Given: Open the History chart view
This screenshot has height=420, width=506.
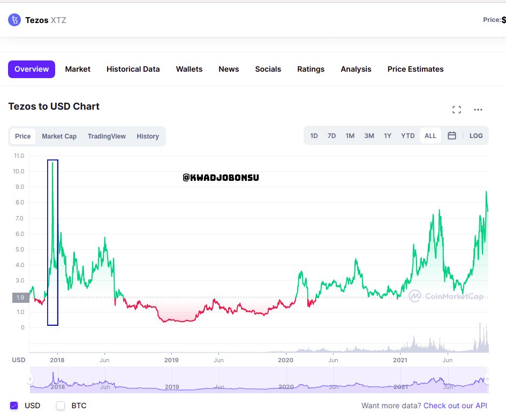Looking at the screenshot, I should (x=148, y=136).
